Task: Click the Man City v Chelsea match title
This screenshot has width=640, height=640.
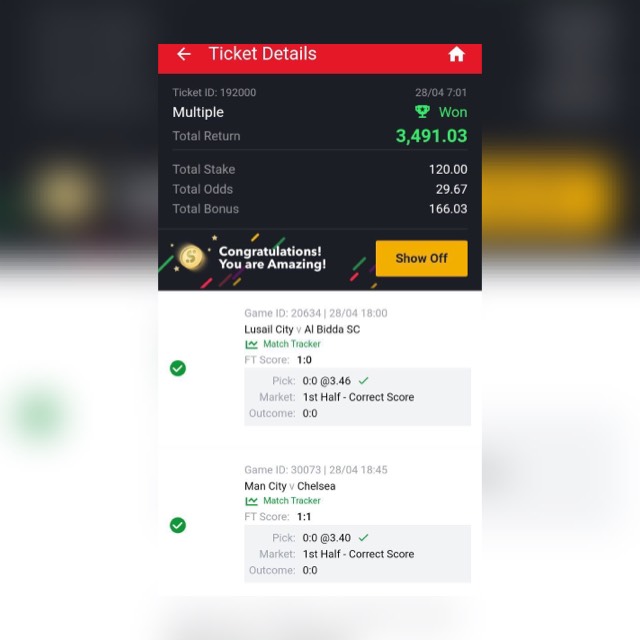Action: (x=290, y=486)
